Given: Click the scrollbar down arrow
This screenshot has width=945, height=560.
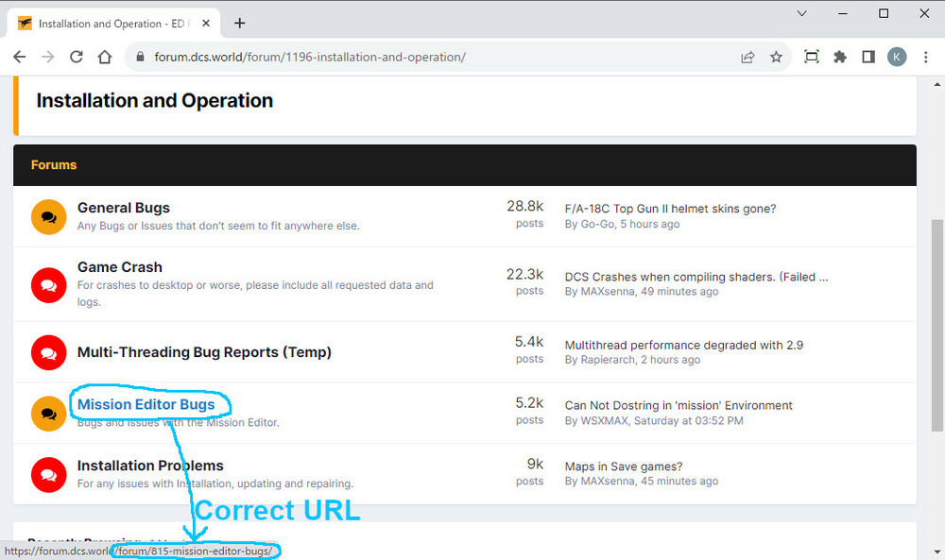Looking at the screenshot, I should (937, 551).
